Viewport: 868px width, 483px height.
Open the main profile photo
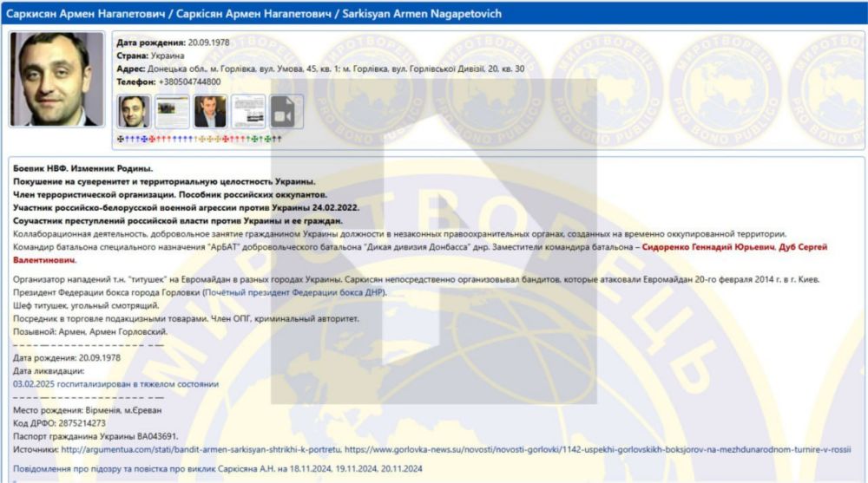[x=56, y=80]
